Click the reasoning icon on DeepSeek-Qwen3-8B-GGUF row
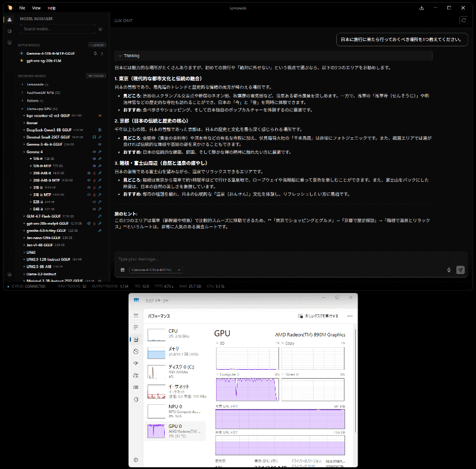Image resolution: width=476 pixels, height=469 pixels. tap(99, 130)
